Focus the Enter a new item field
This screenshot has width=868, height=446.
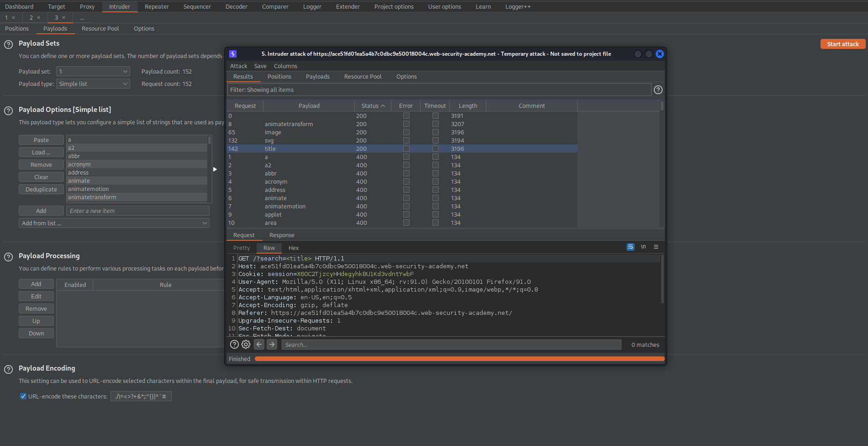coord(138,211)
